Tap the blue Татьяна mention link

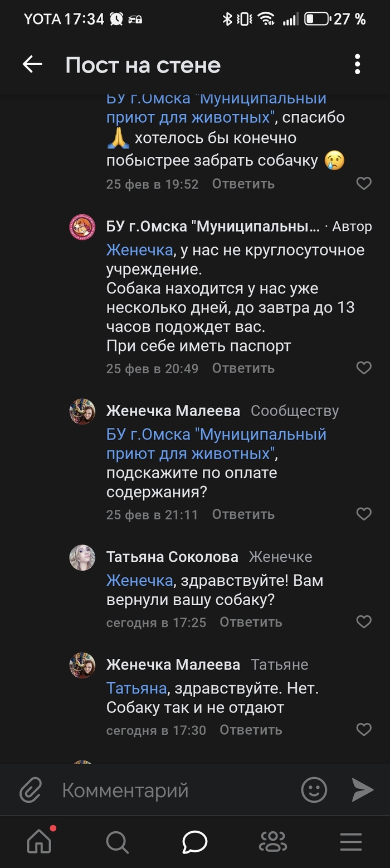click(x=136, y=688)
